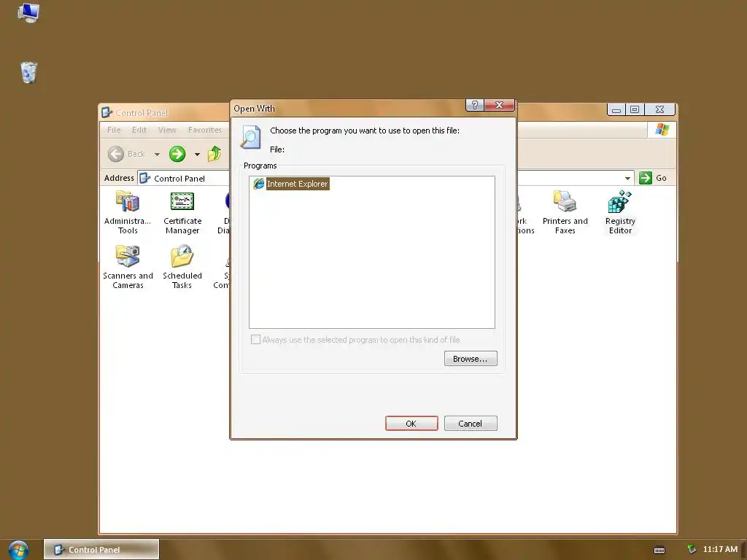This screenshot has height=560, width=747.
Task: Click the Internet Explorer icon in the list
Action: coord(259,184)
